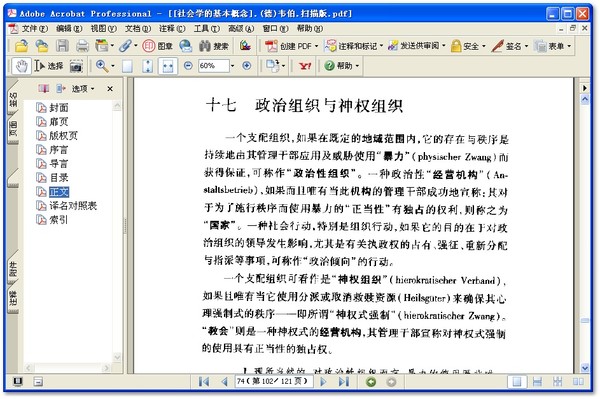
Task: Open 搜索 binoculars search
Action: pos(214,46)
